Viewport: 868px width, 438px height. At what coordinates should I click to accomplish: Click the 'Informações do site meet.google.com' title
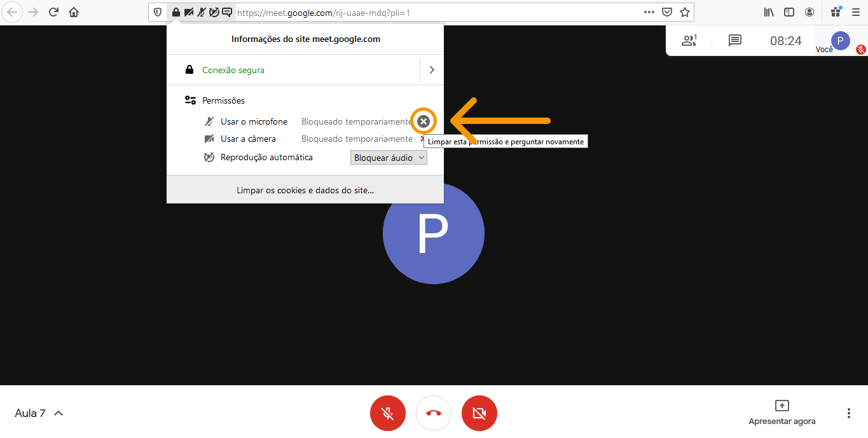click(x=306, y=39)
